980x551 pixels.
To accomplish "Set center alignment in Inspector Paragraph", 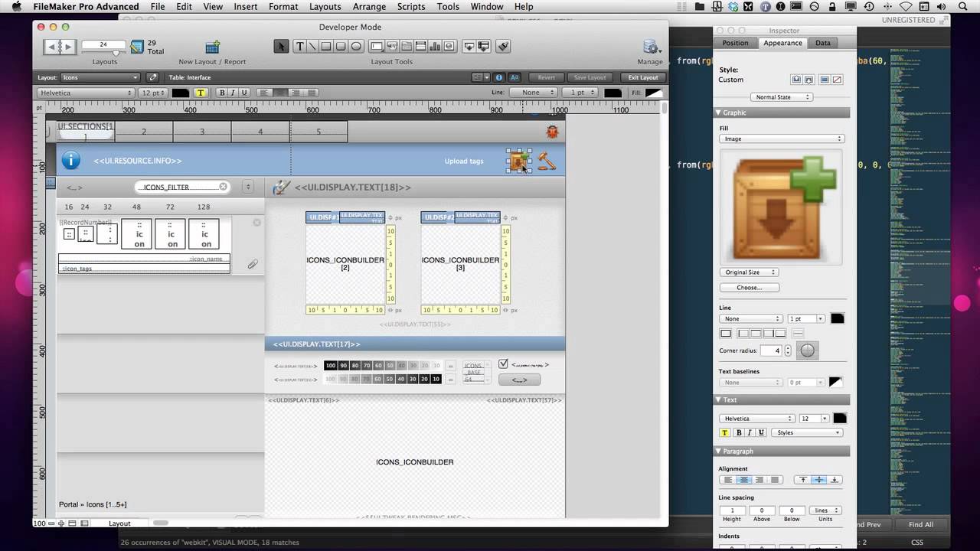I will pyautogui.click(x=743, y=480).
